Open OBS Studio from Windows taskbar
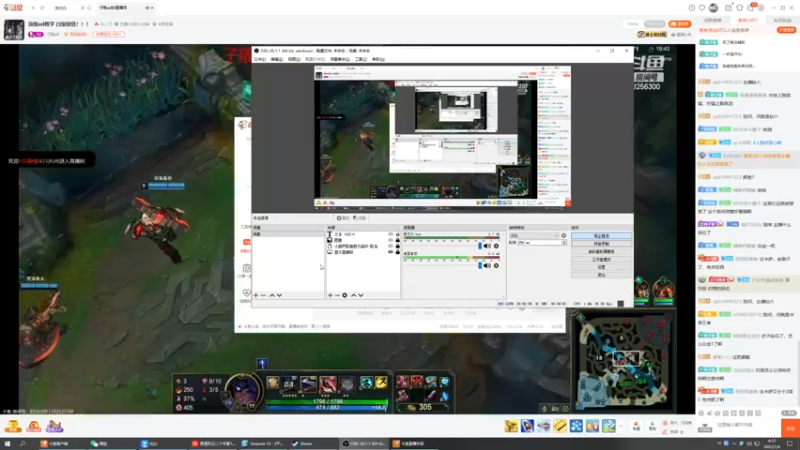 (x=364, y=444)
